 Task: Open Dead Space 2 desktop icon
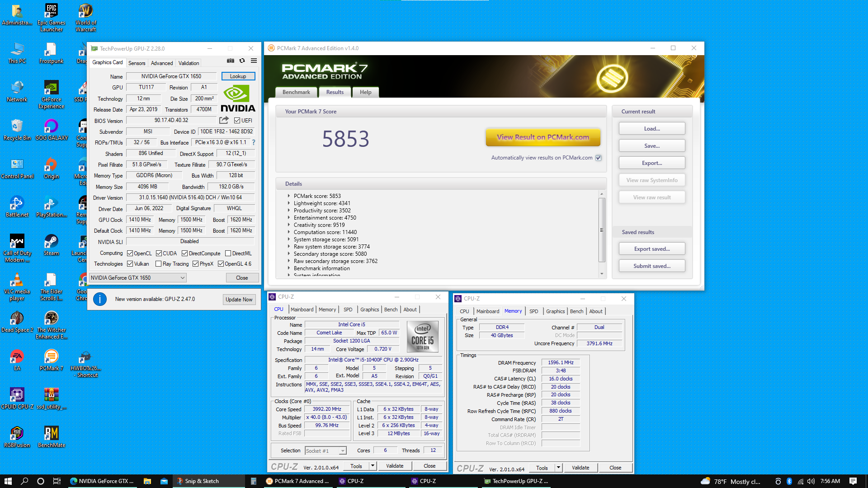[17, 322]
